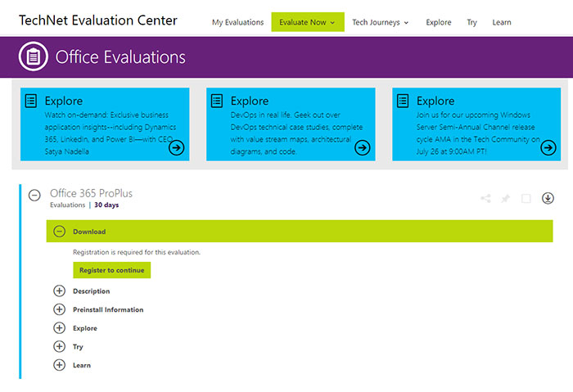
Task: Click the TechNet Evaluation Center title
Action: (x=98, y=20)
